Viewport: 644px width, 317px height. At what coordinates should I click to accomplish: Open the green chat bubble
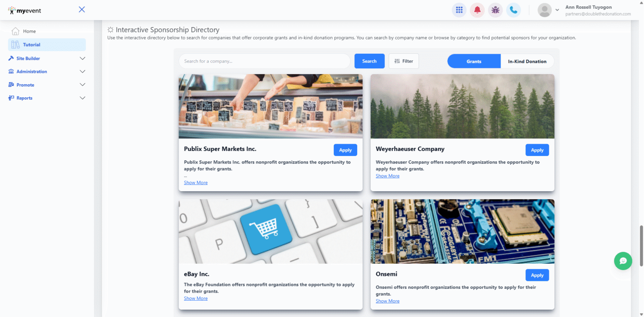[x=623, y=261]
